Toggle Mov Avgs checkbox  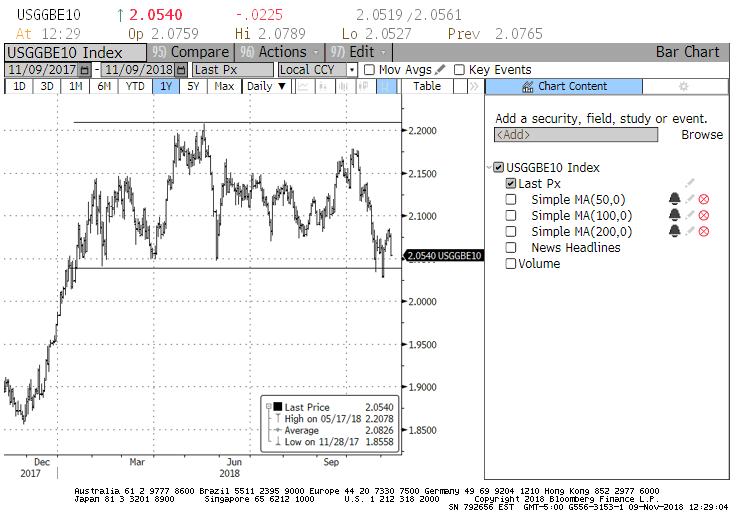coord(369,69)
